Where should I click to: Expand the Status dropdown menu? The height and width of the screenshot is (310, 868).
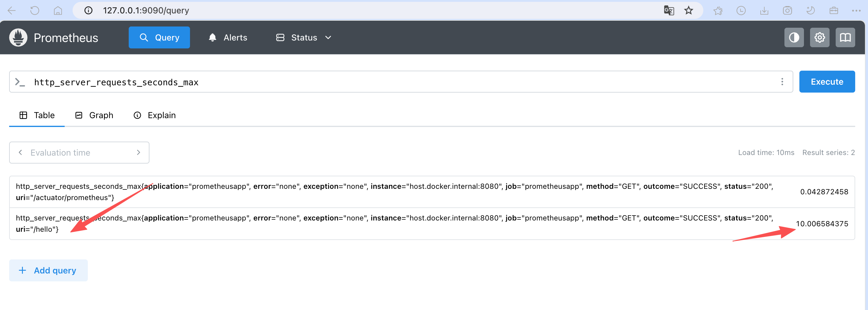[304, 37]
